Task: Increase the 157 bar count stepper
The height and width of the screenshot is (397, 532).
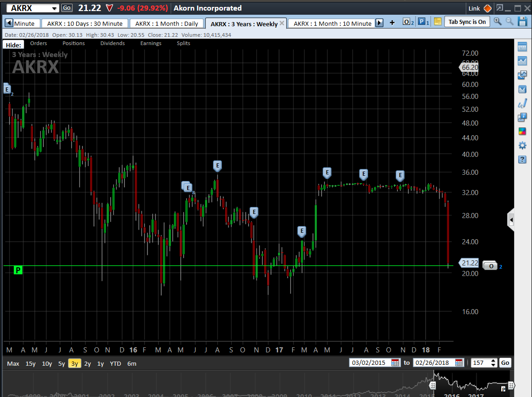Action: pos(494,360)
